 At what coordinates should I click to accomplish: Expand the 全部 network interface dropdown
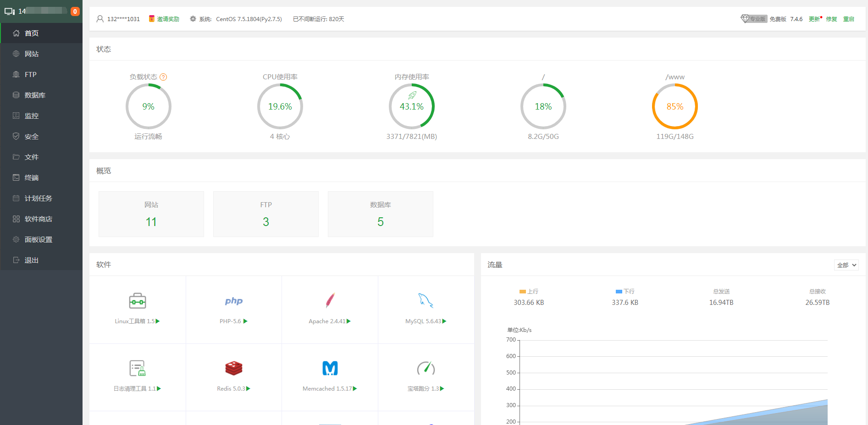tap(846, 265)
